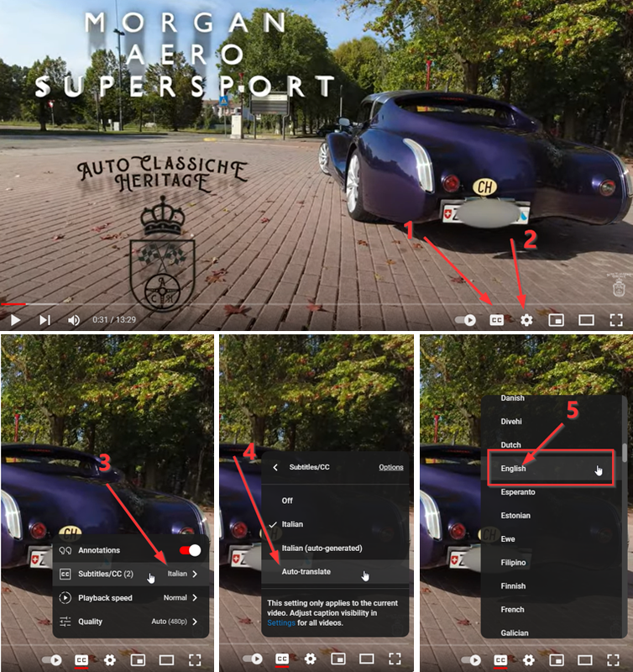Screen dimensions: 633x672
Task: Toggle autoplay switch in top main player
Action: (466, 320)
